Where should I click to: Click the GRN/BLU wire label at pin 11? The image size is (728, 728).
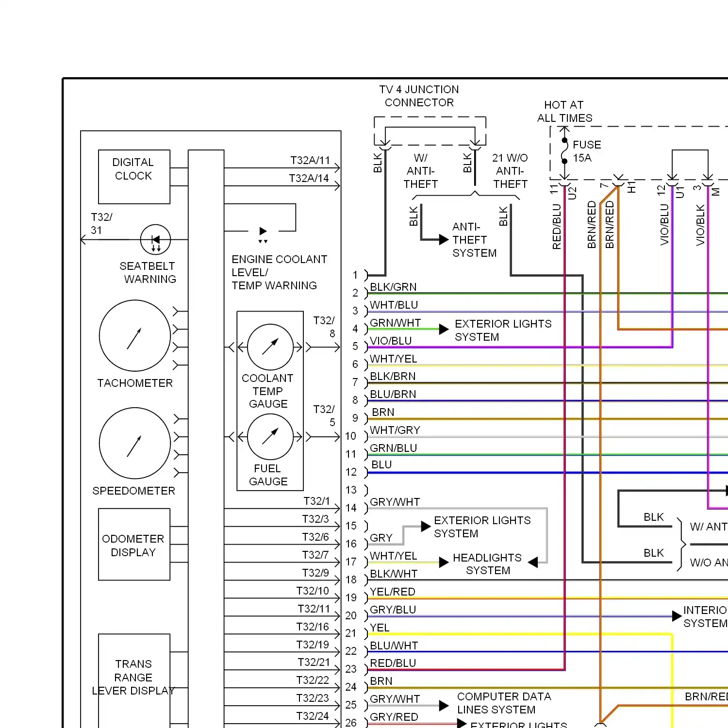click(394, 448)
